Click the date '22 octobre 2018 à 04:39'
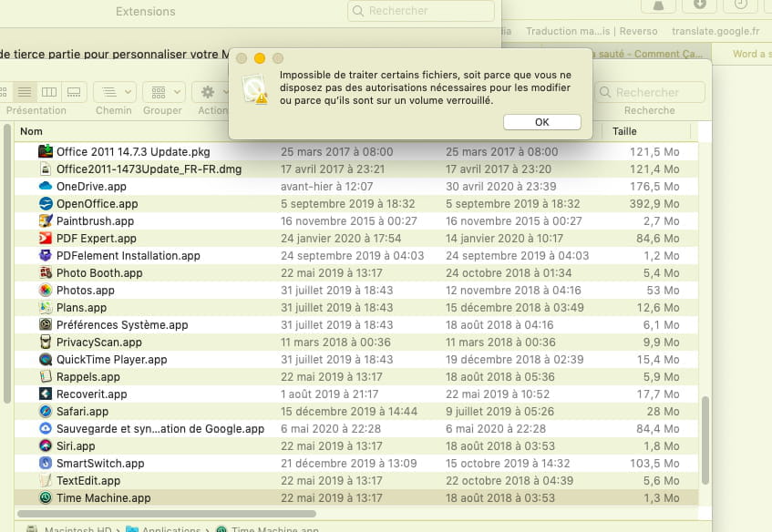 (x=510, y=481)
